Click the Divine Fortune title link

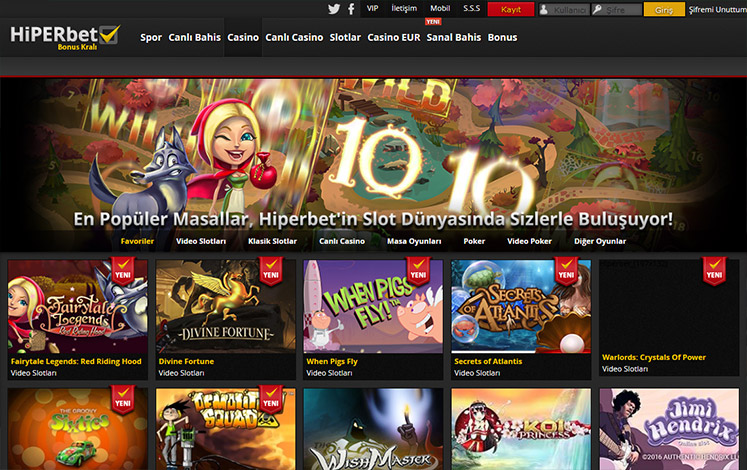[186, 361]
